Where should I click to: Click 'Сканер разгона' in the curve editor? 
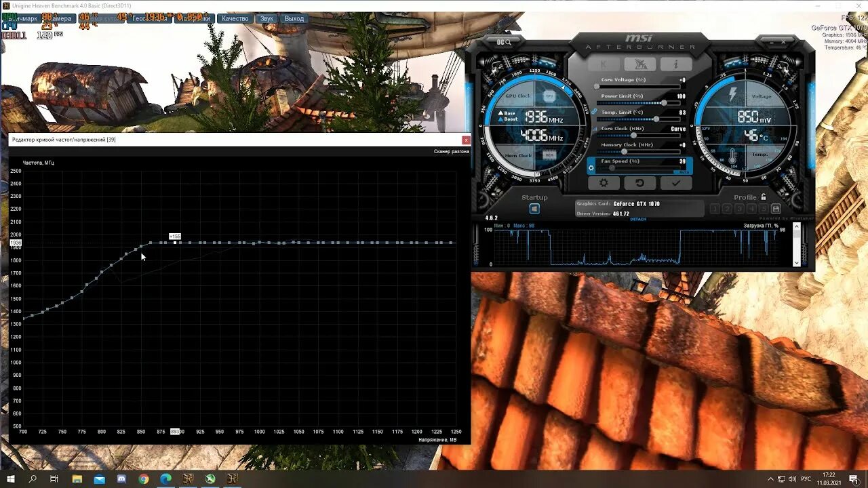point(451,152)
